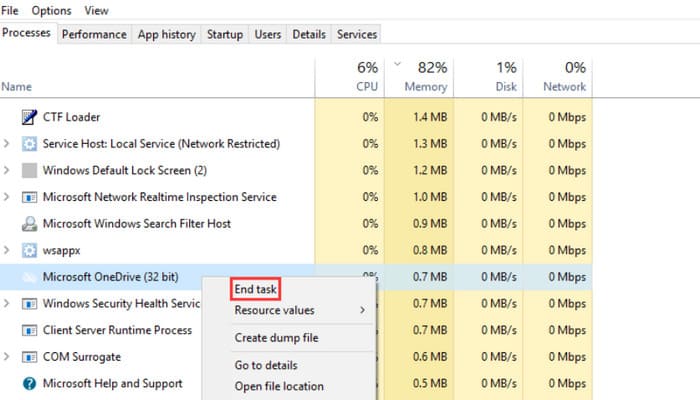This screenshot has width=700, height=400.
Task: Select the COM Surrogate name
Action: (x=82, y=357)
